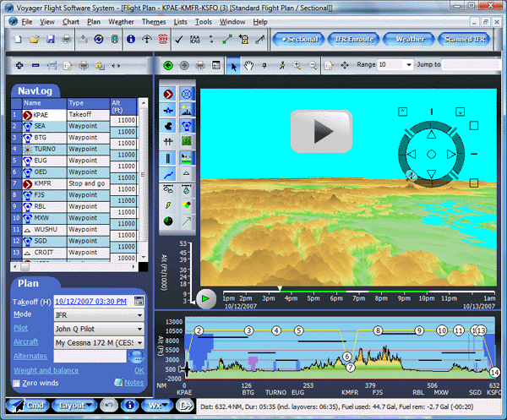
Task: Expand the Layout dropdown button
Action: (x=74, y=406)
